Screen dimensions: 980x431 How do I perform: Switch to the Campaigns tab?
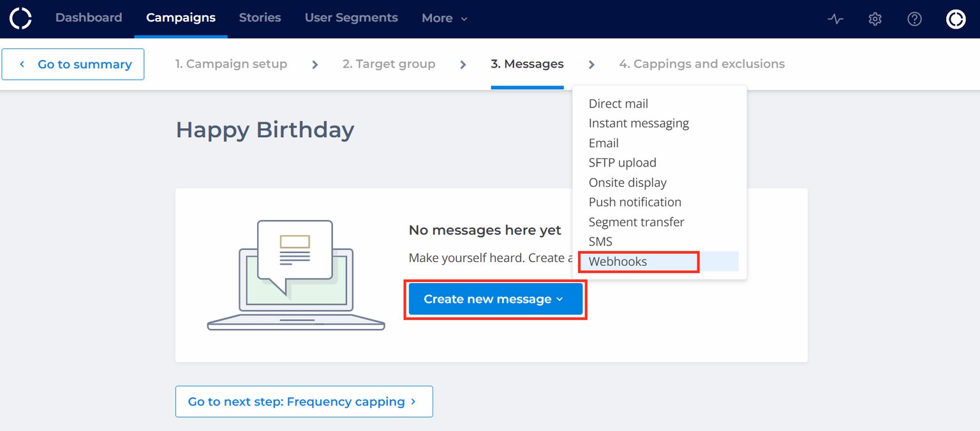point(181,18)
